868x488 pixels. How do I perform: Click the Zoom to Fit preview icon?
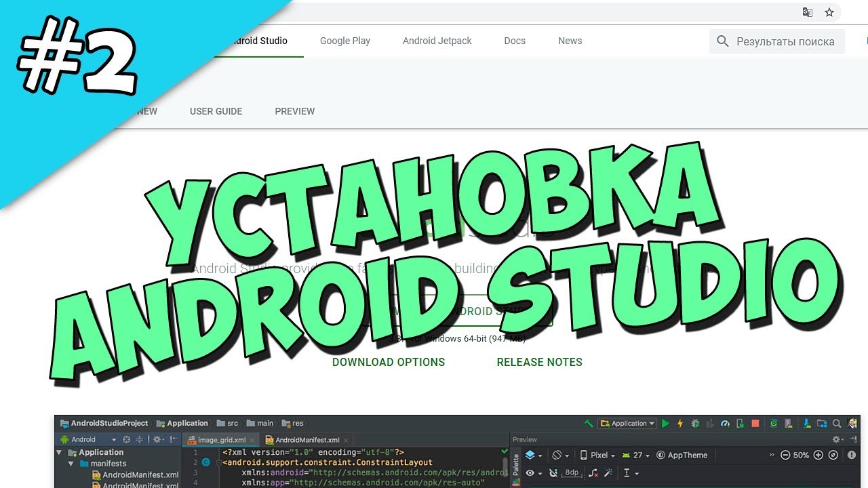(833, 455)
